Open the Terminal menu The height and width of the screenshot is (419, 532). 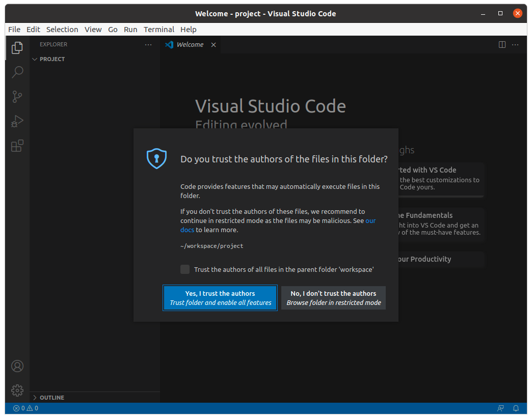pyautogui.click(x=159, y=30)
